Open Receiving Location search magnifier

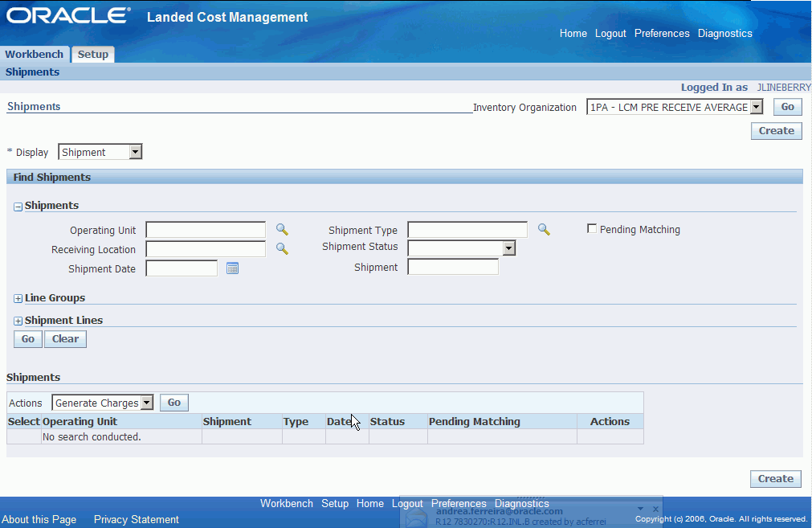pos(282,248)
